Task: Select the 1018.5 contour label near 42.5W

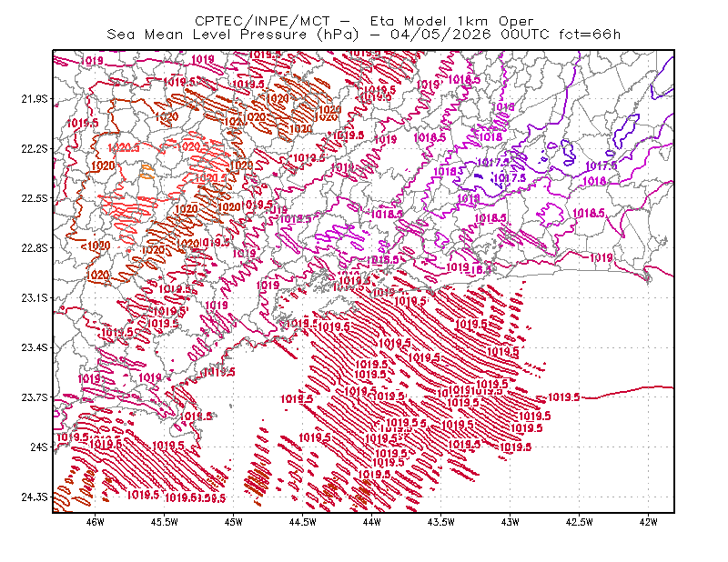Action: pos(589,213)
